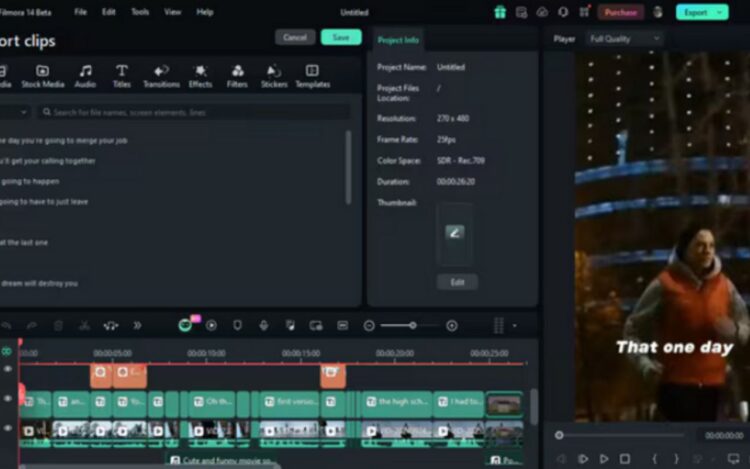
Task: Toggle auto ripple link icon above tracks
Action: point(7,352)
